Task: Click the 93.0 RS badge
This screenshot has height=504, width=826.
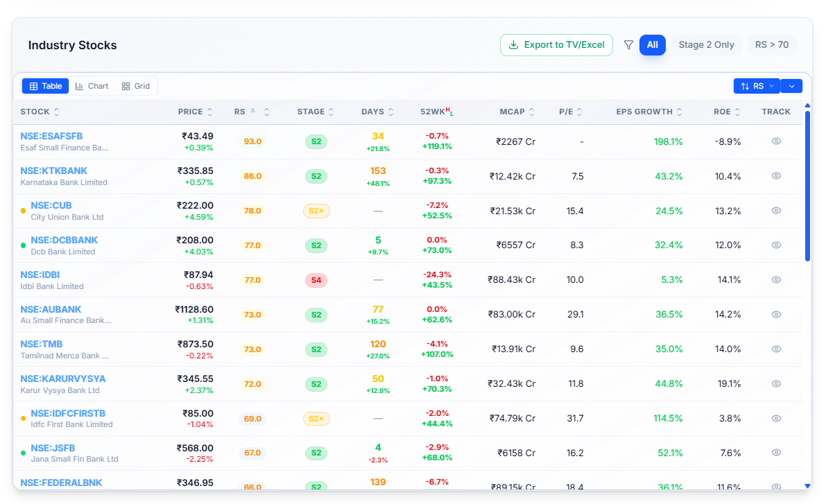Action: 253,141
